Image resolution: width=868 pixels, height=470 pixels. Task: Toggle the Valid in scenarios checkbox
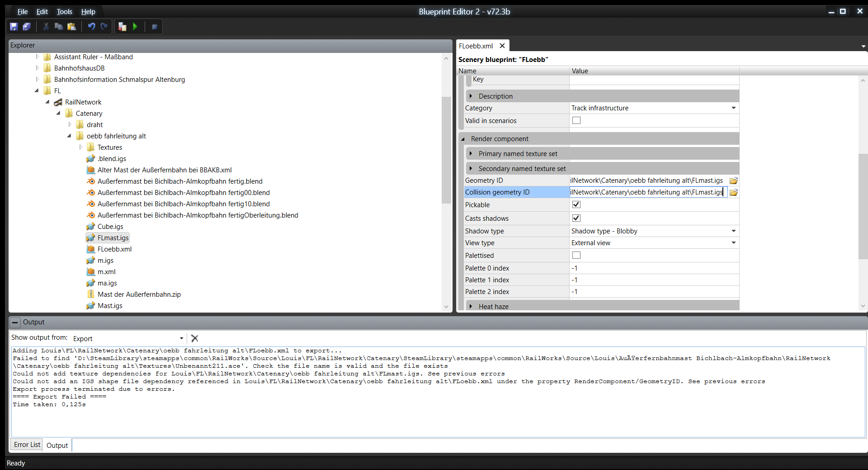coord(576,120)
